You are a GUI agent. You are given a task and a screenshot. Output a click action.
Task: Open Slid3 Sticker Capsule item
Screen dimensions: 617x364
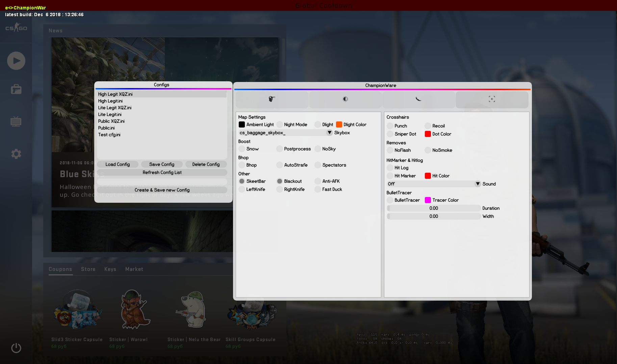click(77, 319)
